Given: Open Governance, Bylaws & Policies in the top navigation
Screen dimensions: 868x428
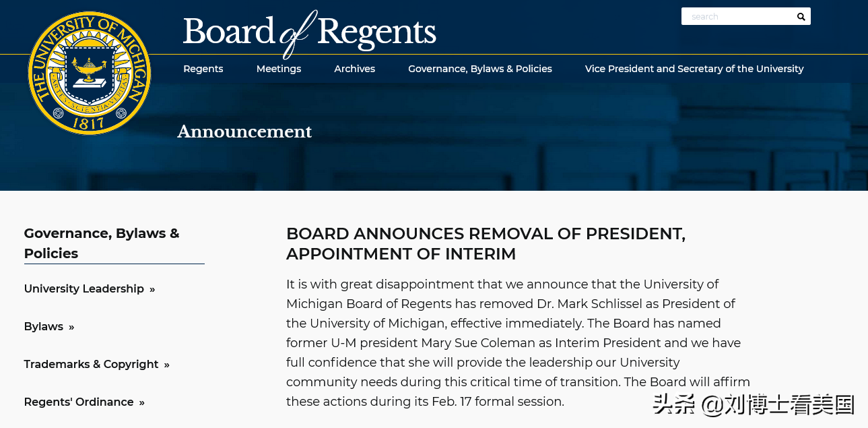Looking at the screenshot, I should coord(480,69).
